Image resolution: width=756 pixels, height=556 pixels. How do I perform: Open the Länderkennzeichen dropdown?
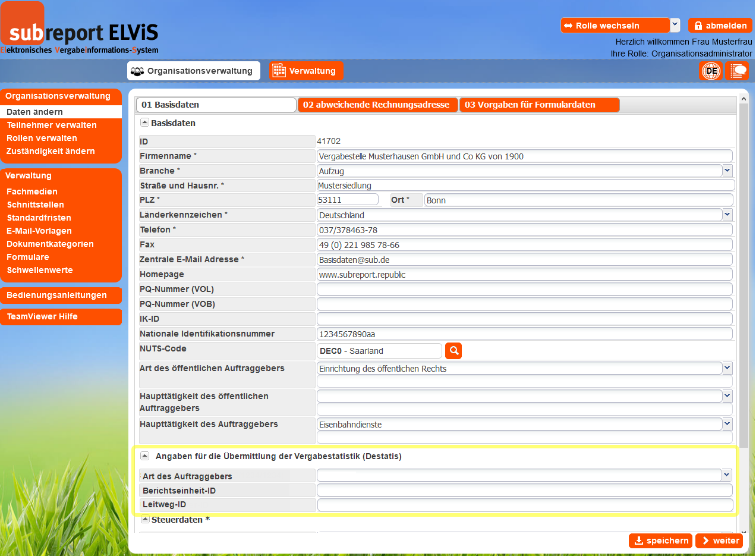pos(727,215)
